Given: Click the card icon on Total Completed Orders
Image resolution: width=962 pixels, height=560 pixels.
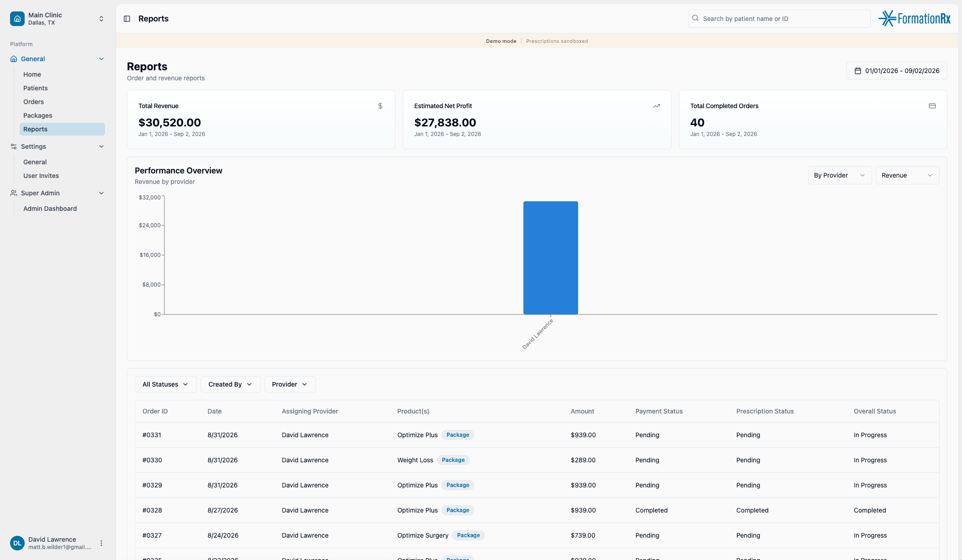Looking at the screenshot, I should (x=932, y=106).
